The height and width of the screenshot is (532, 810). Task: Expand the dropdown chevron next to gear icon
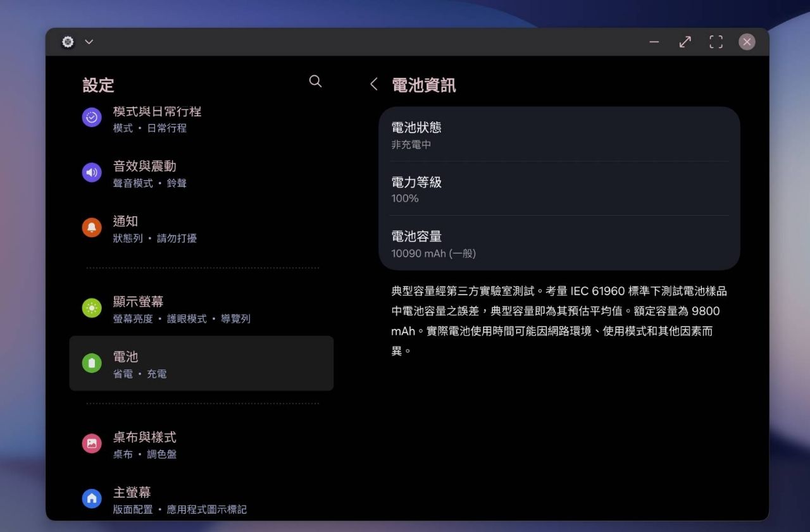click(89, 42)
